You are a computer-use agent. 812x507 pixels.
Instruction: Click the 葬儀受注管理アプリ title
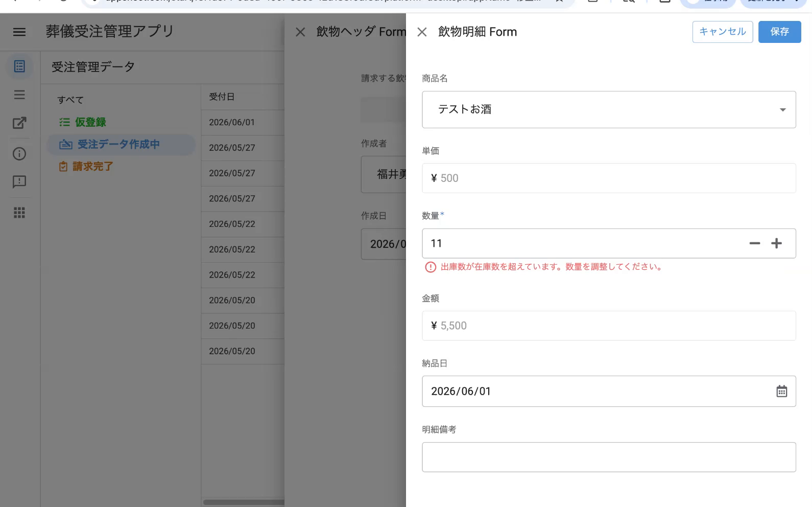point(110,31)
